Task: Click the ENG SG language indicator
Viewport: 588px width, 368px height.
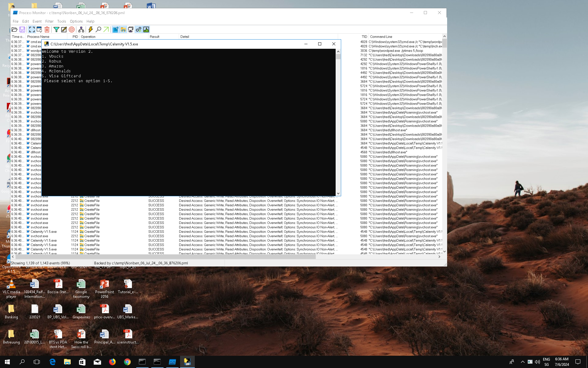Action: pos(546,362)
